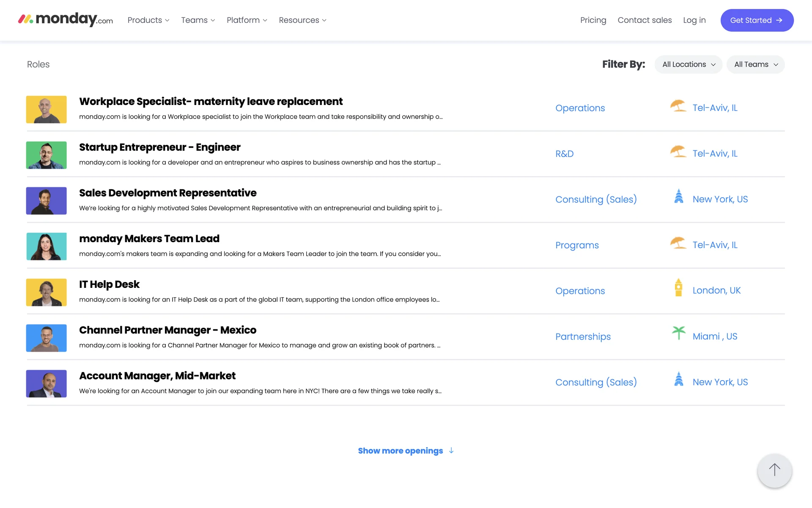Expand the Teams navigation menu
Screen dimensions: 812x508
point(198,20)
